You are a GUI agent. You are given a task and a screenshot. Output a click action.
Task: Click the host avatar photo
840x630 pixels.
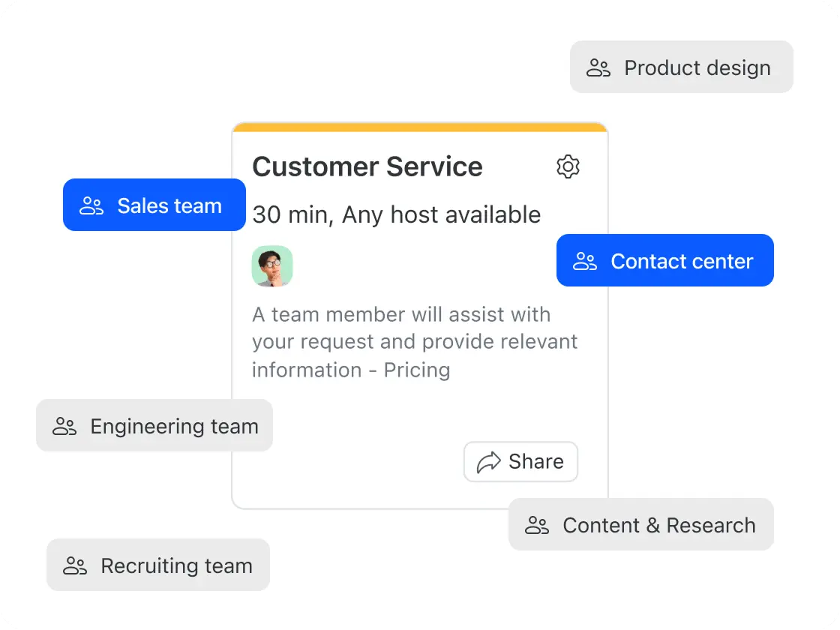[272, 266]
